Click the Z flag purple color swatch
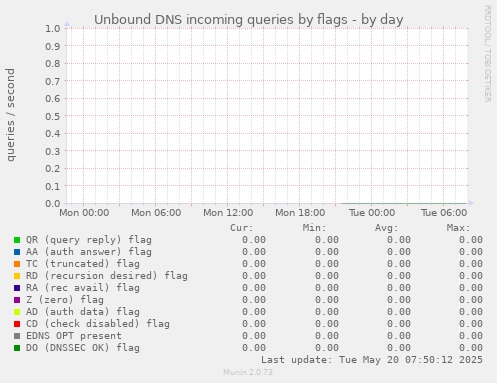 click(17, 300)
